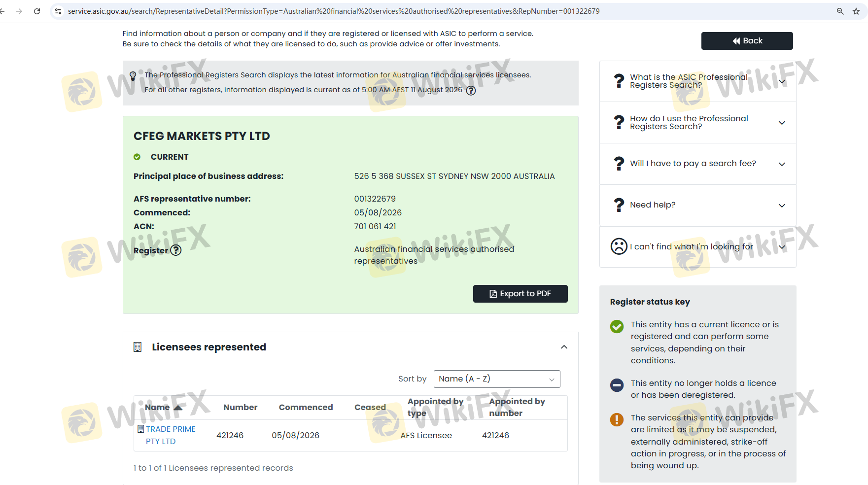Click the browser back arrow
This screenshot has height=485, width=868.
coord(2,11)
